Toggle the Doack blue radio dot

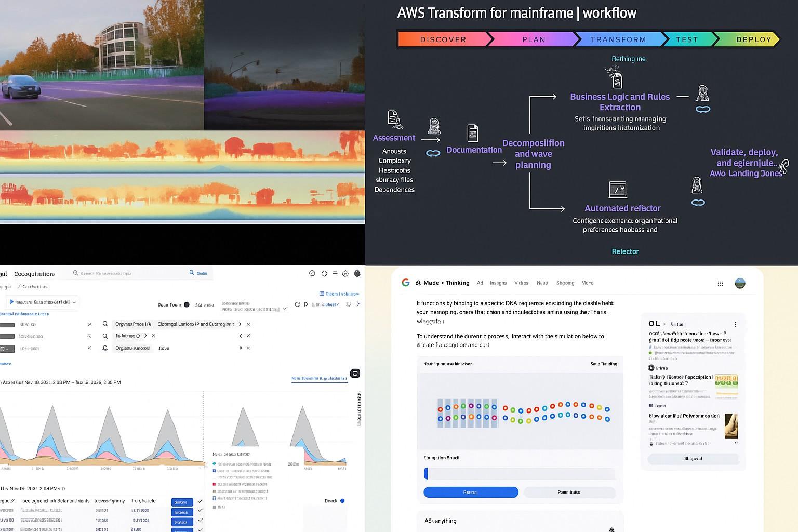click(x=342, y=501)
